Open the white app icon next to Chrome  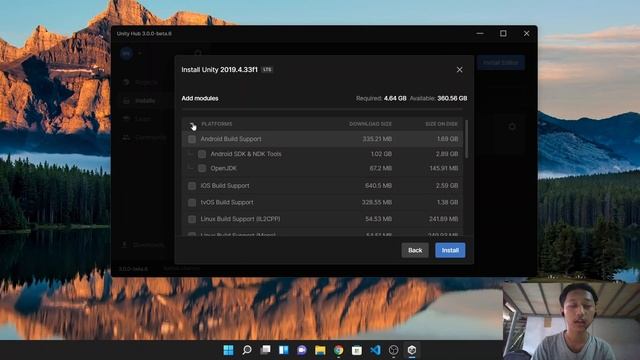point(357,350)
